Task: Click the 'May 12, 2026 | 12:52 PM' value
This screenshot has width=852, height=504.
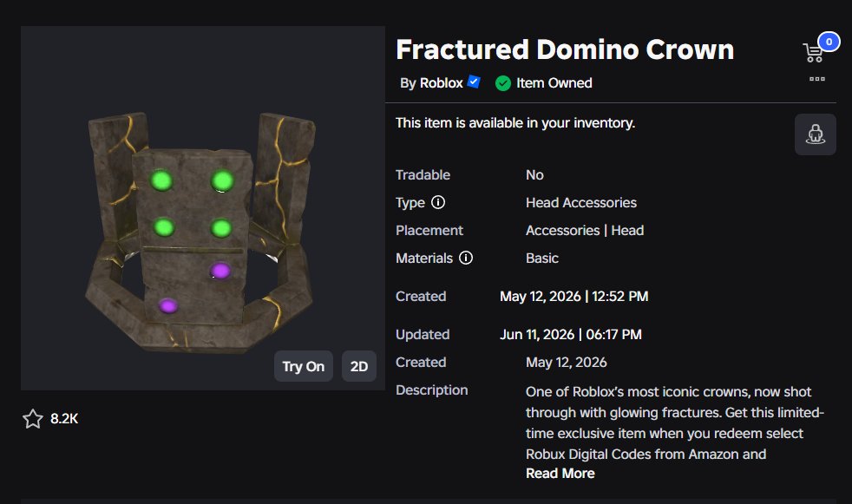Action: [x=573, y=297]
